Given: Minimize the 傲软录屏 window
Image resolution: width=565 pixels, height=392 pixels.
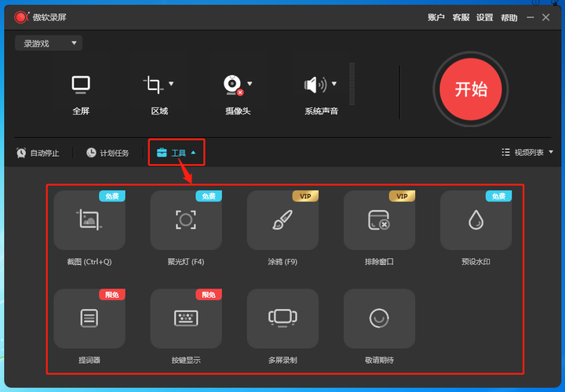Looking at the screenshot, I should [x=530, y=17].
